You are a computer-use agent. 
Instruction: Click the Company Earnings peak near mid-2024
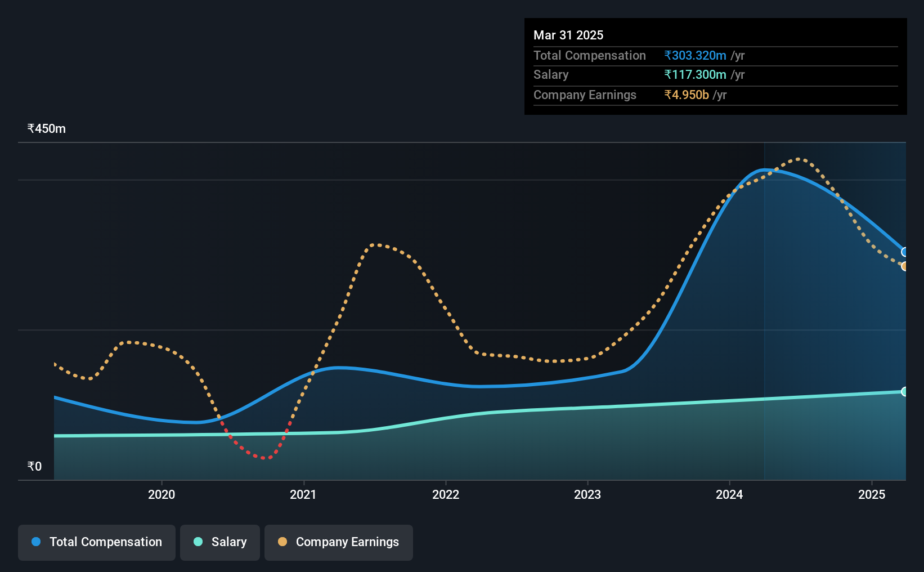click(x=799, y=159)
